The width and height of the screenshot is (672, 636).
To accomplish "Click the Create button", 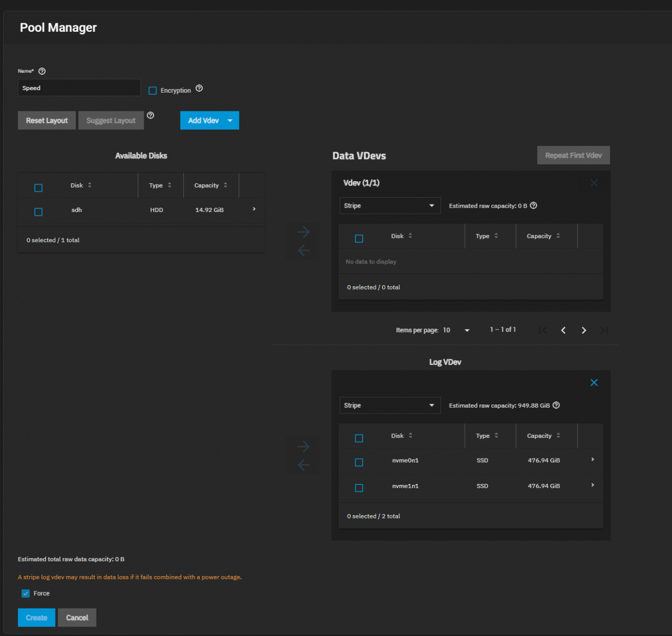I will coord(37,617).
